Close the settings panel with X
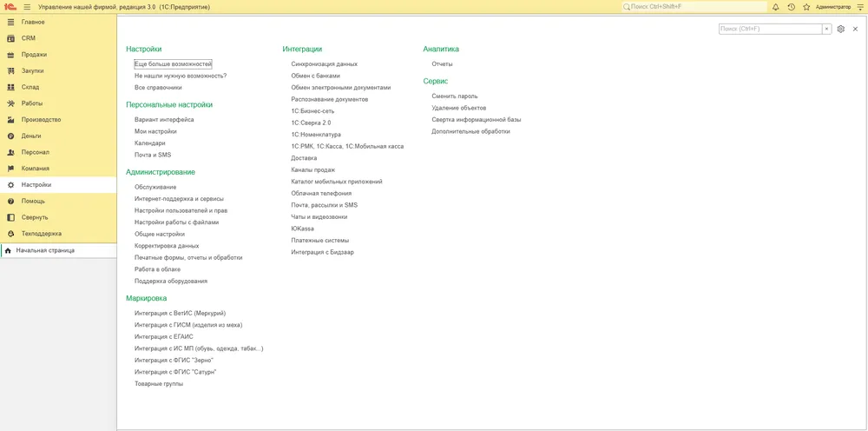 pos(855,29)
